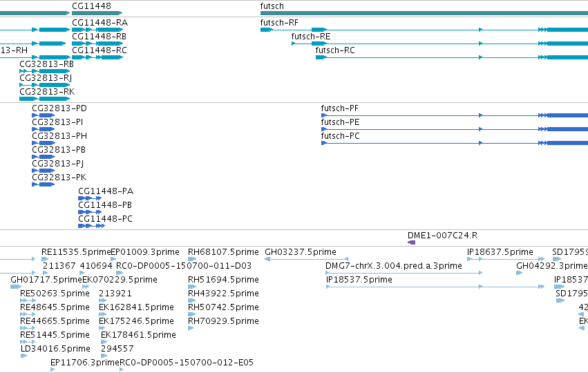Select GH04292.3prime feature

pyautogui.click(x=520, y=273)
